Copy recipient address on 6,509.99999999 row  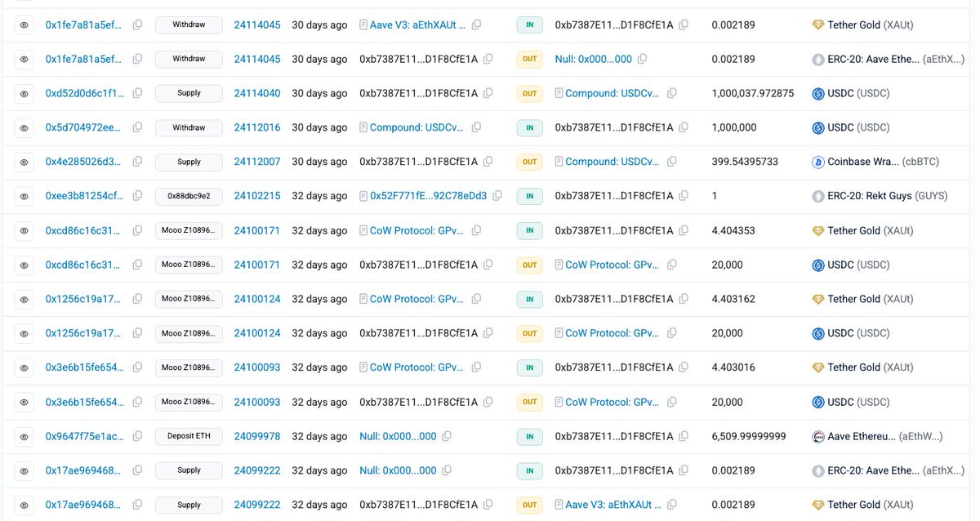point(684,436)
